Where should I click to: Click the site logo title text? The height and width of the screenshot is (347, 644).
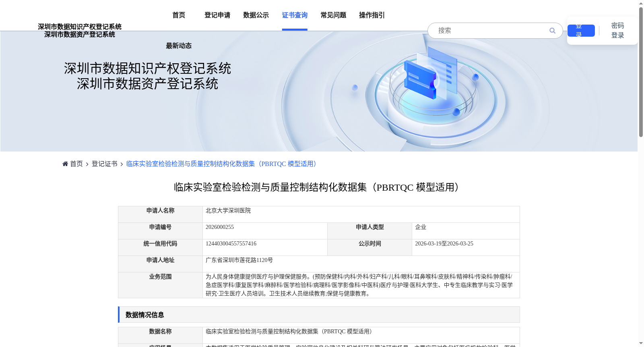tap(80, 31)
